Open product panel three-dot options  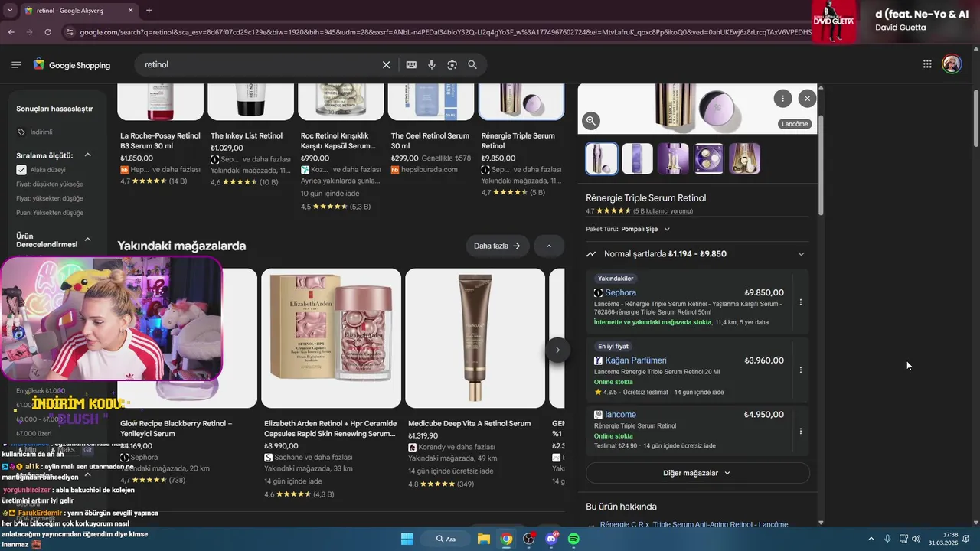click(782, 98)
